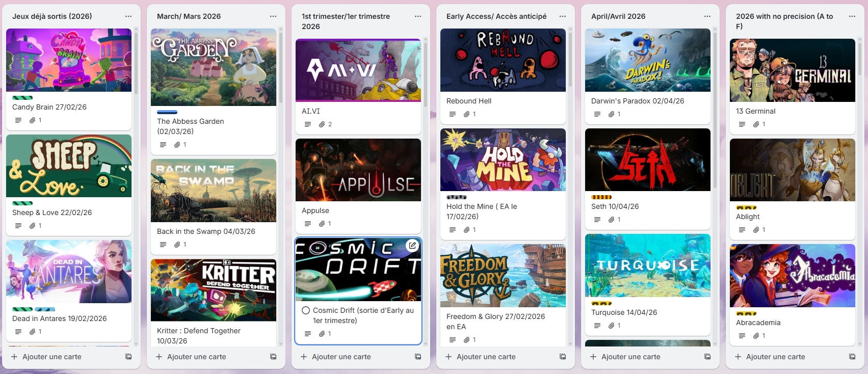Click orange label on Seth card
Image resolution: width=868 pixels, height=374 pixels.
(601, 197)
